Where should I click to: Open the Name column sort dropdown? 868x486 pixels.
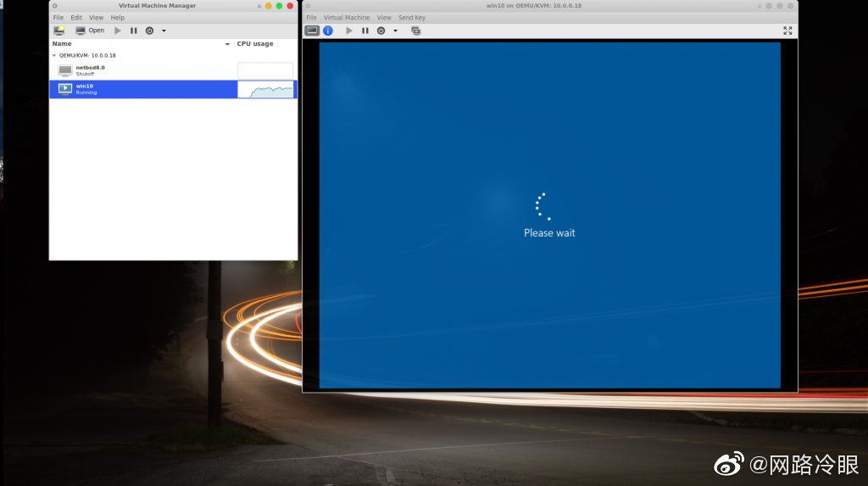coord(227,44)
